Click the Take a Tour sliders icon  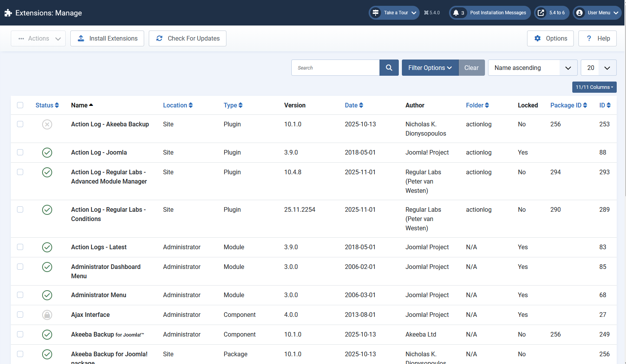[375, 12]
